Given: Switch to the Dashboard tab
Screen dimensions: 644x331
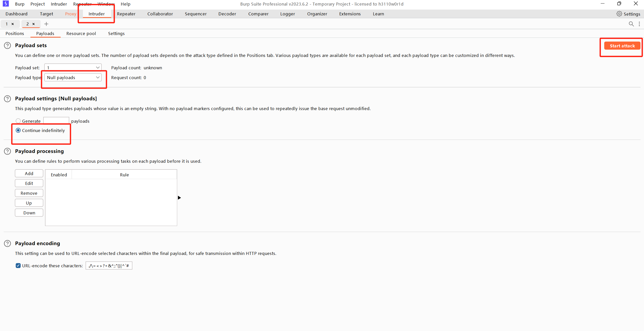Looking at the screenshot, I should coord(17,14).
